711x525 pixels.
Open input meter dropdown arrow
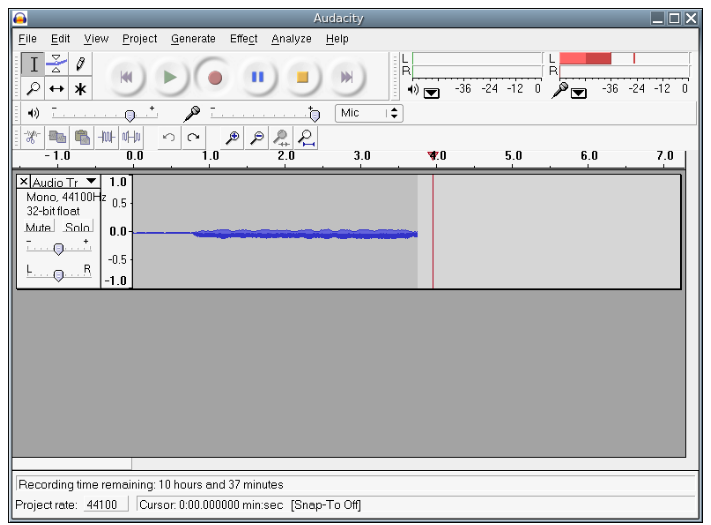[x=578, y=93]
